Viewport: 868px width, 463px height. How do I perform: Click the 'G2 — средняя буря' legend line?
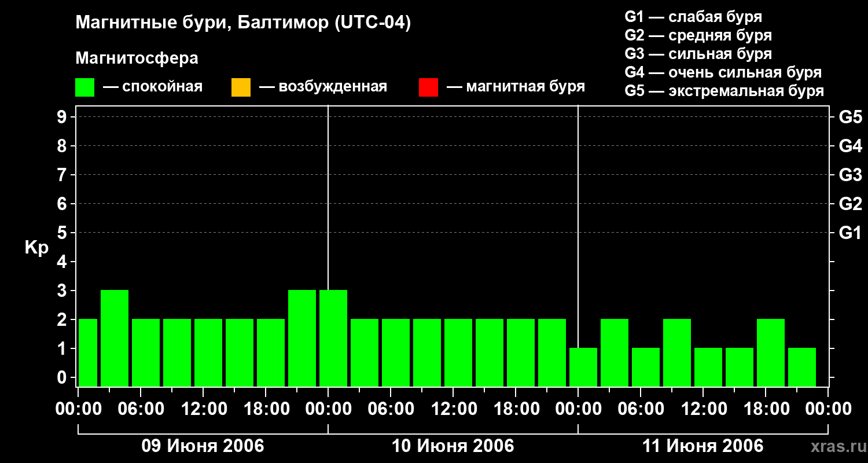[x=698, y=35]
